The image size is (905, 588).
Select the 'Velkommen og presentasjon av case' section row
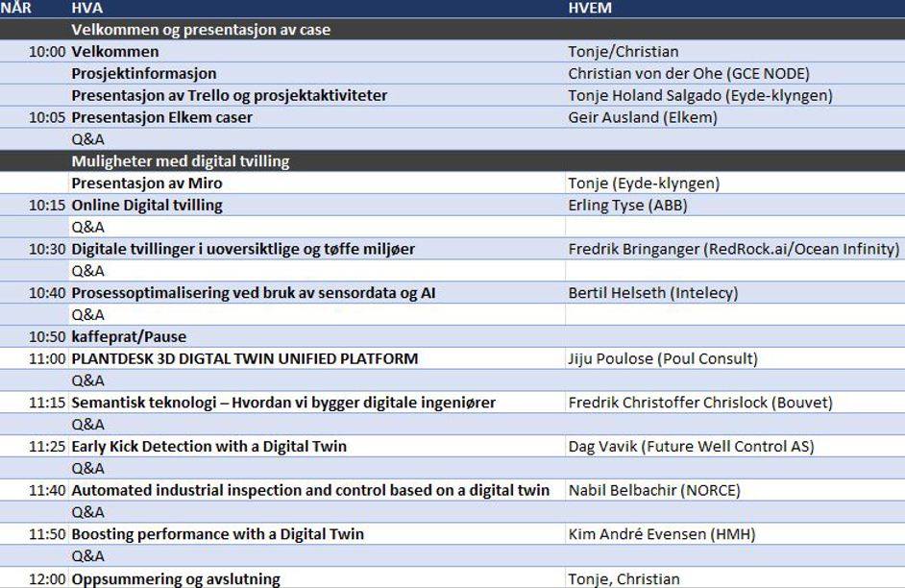[x=201, y=30]
